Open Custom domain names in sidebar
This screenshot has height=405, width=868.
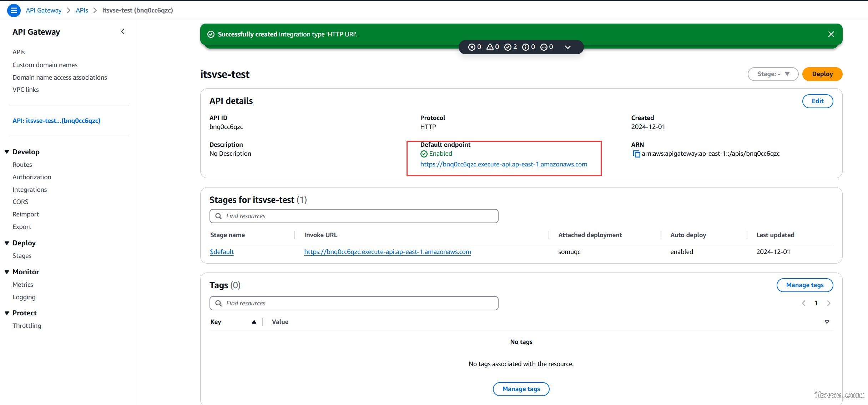click(x=45, y=65)
